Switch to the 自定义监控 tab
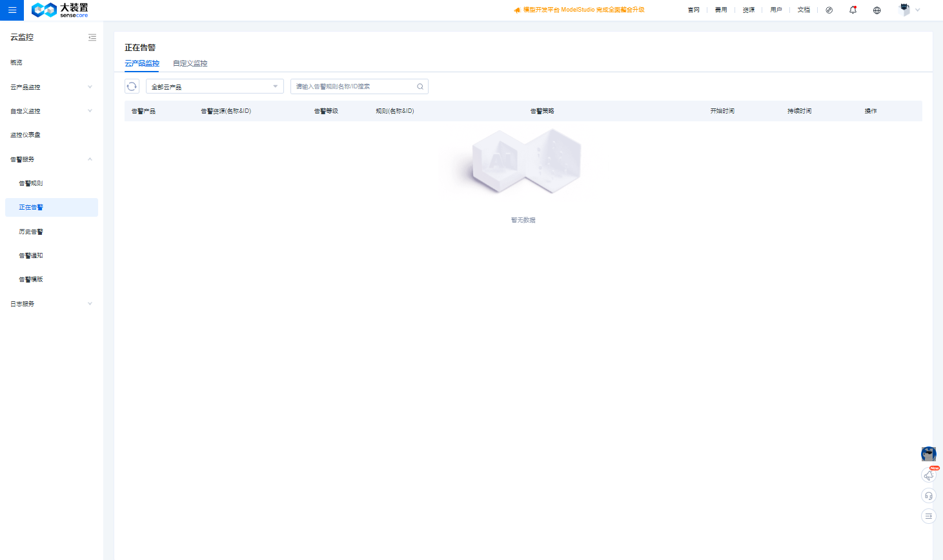 point(190,63)
